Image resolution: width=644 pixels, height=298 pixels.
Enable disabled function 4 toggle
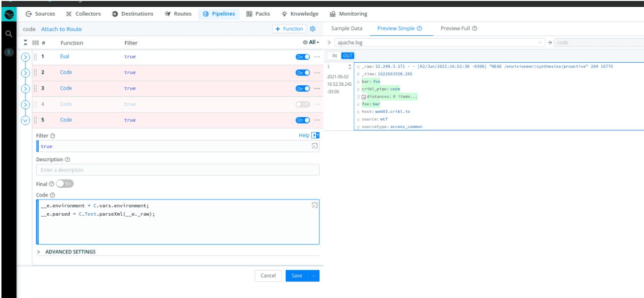click(x=303, y=104)
